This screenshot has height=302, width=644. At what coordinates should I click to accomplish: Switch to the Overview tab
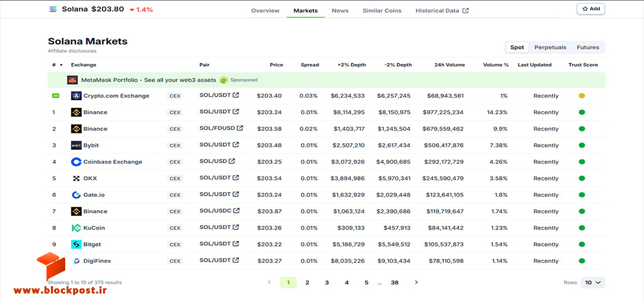[x=265, y=11]
